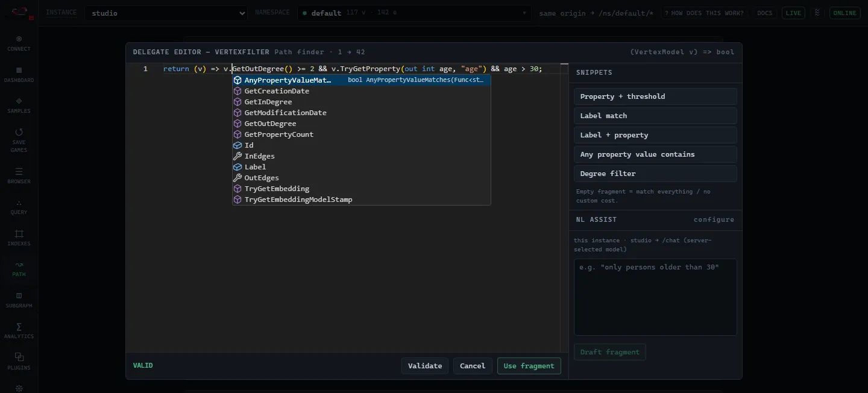Screen dimensions: 868x393
Task: Choose GetModificationDate from autocomplete list
Action: tap(362, 113)
